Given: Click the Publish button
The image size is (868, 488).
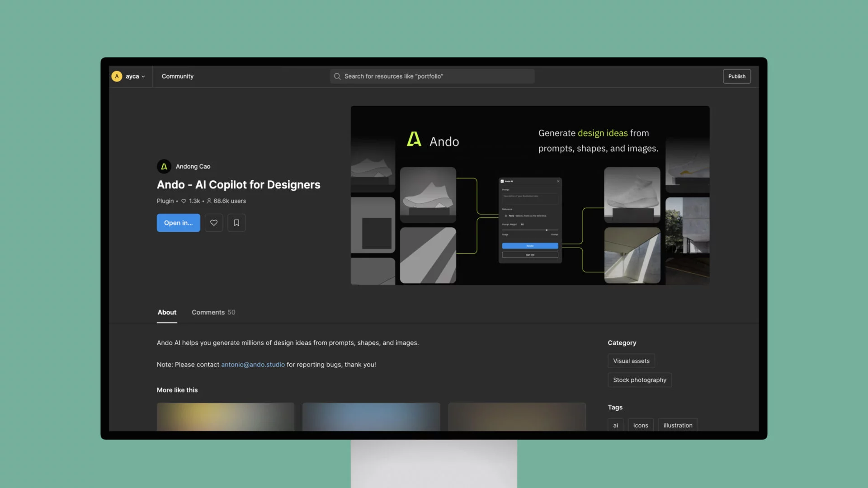Looking at the screenshot, I should click(737, 76).
